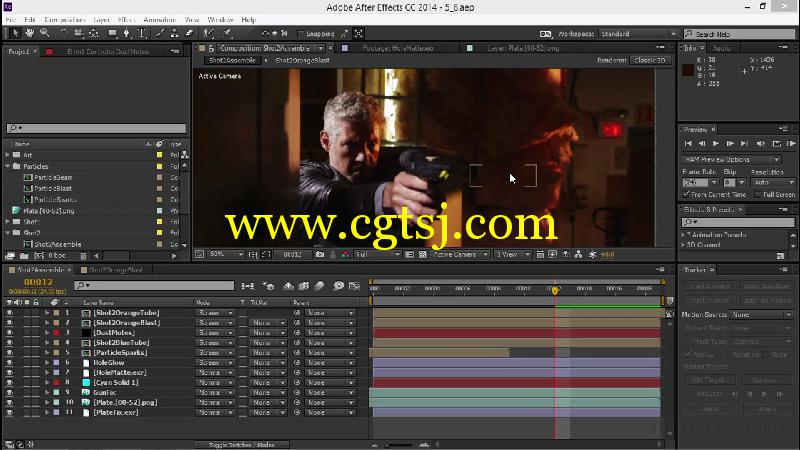Click the current-time indicator on timeline ruler
Screen dimensions: 800x450
pyautogui.click(x=555, y=290)
